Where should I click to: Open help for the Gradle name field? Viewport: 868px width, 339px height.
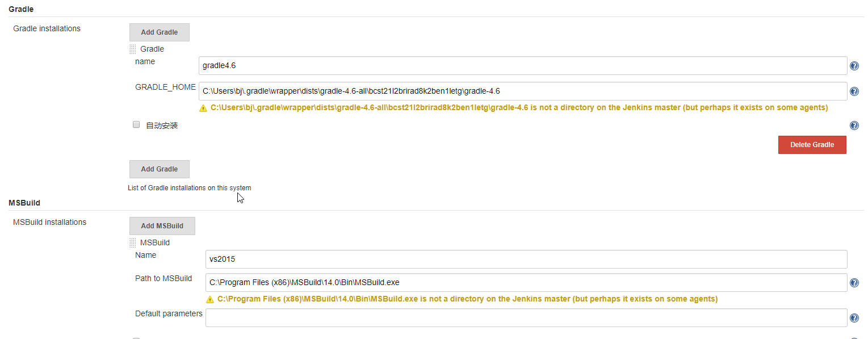pyautogui.click(x=854, y=66)
